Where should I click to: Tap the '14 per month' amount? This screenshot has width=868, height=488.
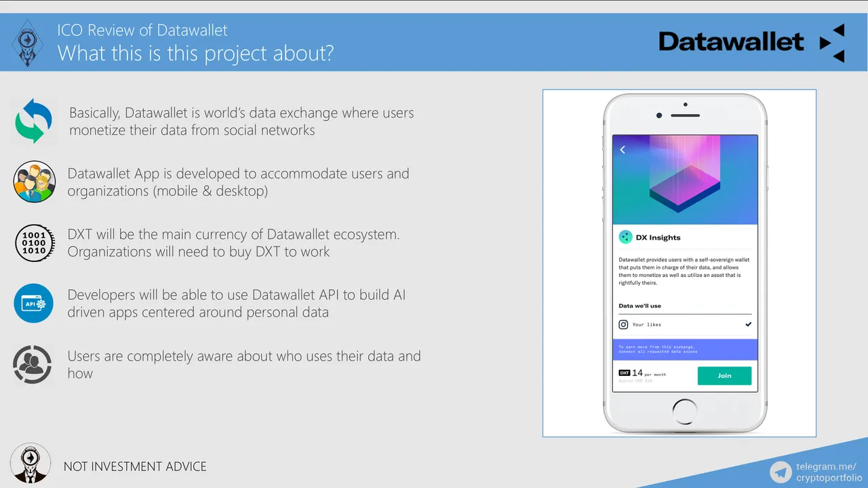(x=649, y=373)
